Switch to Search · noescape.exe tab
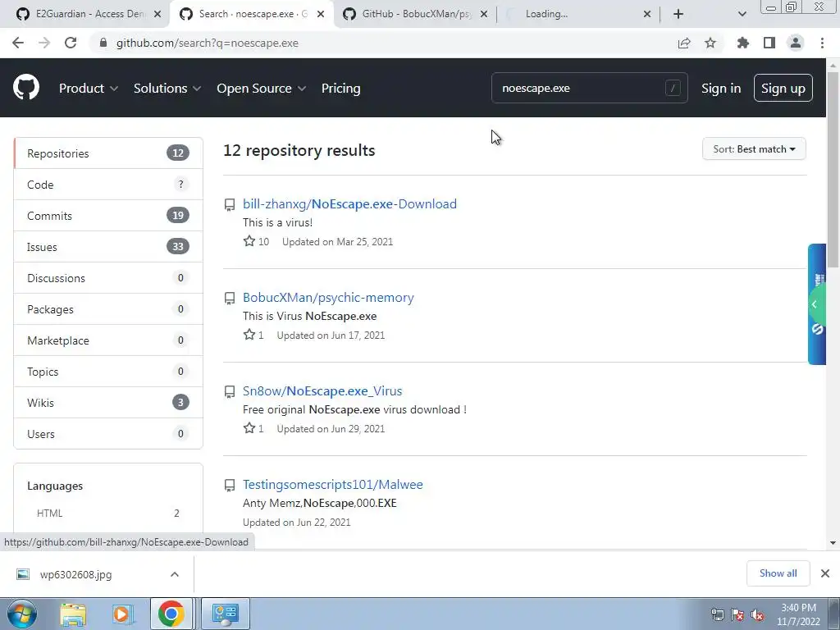The image size is (840, 630). [x=252, y=14]
